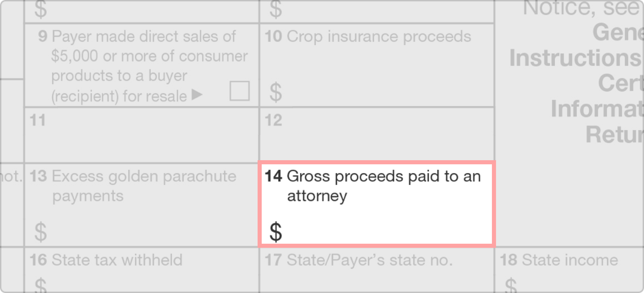Select the highlighted Gross proceeds attorney field

click(x=377, y=204)
